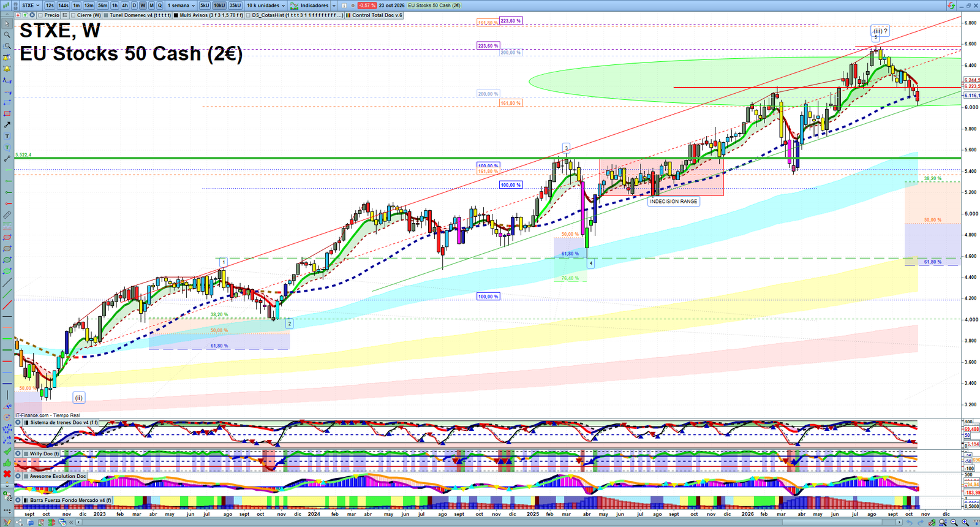This screenshot has width=980, height=527.
Task: Click the green checkmark symbol tool
Action: click(7, 452)
